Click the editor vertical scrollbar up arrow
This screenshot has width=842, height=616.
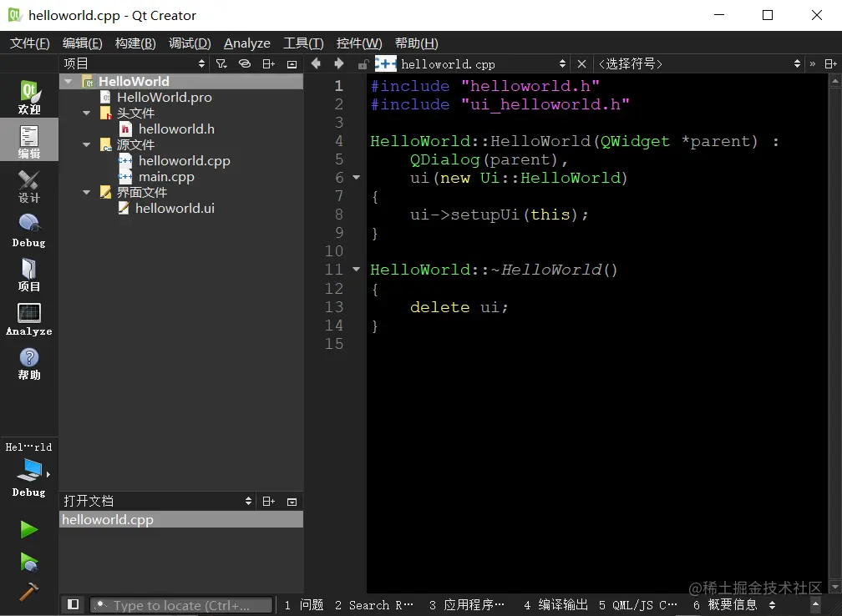pos(834,81)
